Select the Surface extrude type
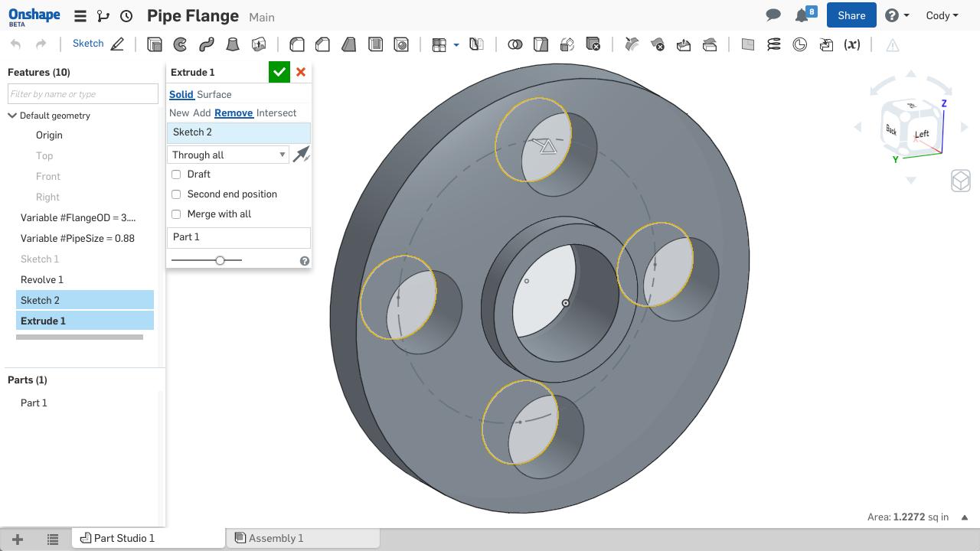This screenshot has width=980, height=551. pos(214,94)
